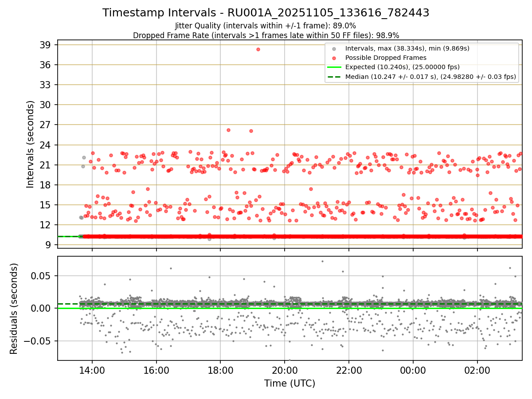Image resolution: width=532 pixels, height=399 pixels.
Task: Click the x-axis tick label '18:00'
Action: [221, 369]
